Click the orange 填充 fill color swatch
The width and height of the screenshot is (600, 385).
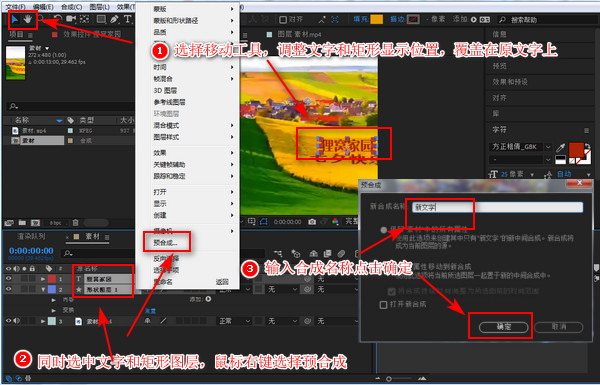pyautogui.click(x=377, y=19)
